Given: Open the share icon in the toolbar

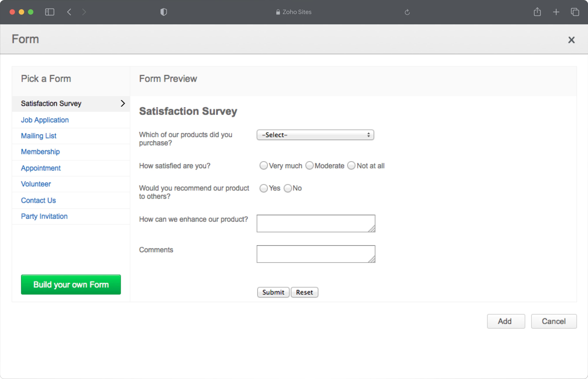Looking at the screenshot, I should tap(537, 12).
